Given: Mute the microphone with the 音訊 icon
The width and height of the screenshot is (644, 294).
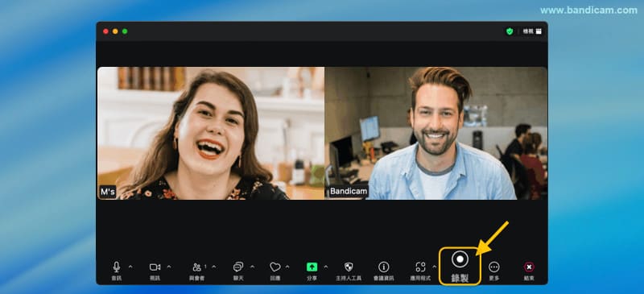Looking at the screenshot, I should click(117, 267).
